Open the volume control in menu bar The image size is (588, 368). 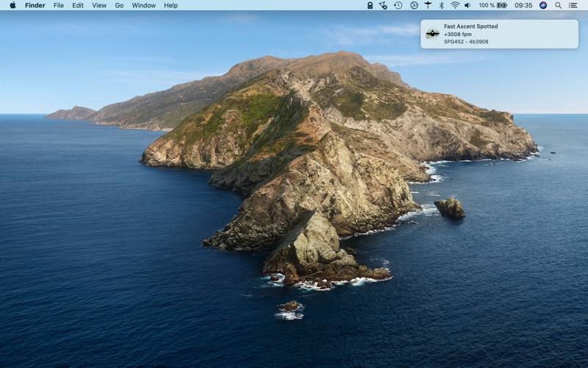point(467,5)
